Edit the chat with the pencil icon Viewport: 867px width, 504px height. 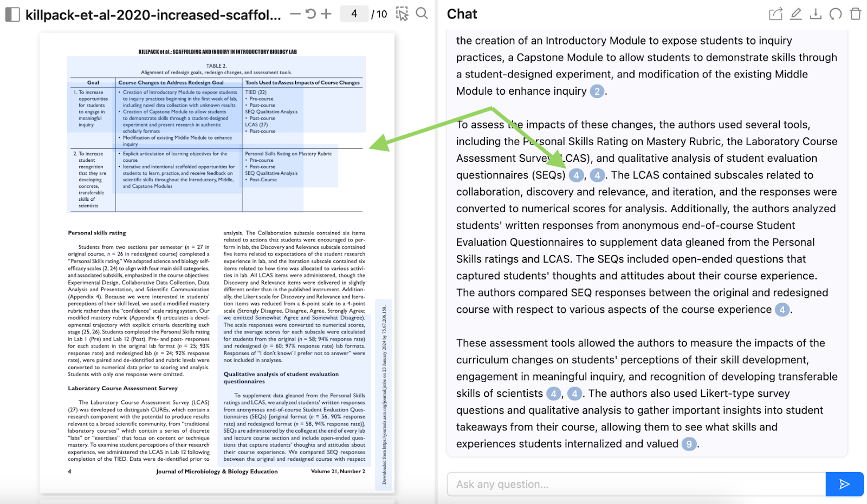(795, 14)
